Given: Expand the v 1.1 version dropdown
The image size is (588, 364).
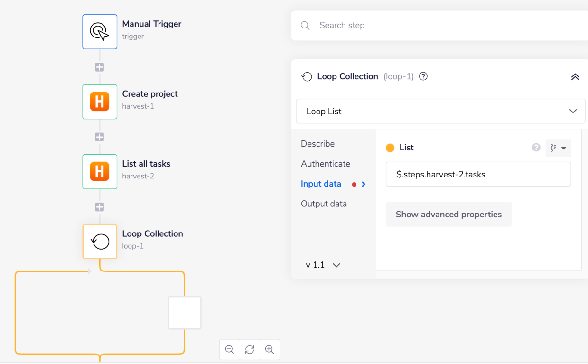Looking at the screenshot, I should 323,265.
